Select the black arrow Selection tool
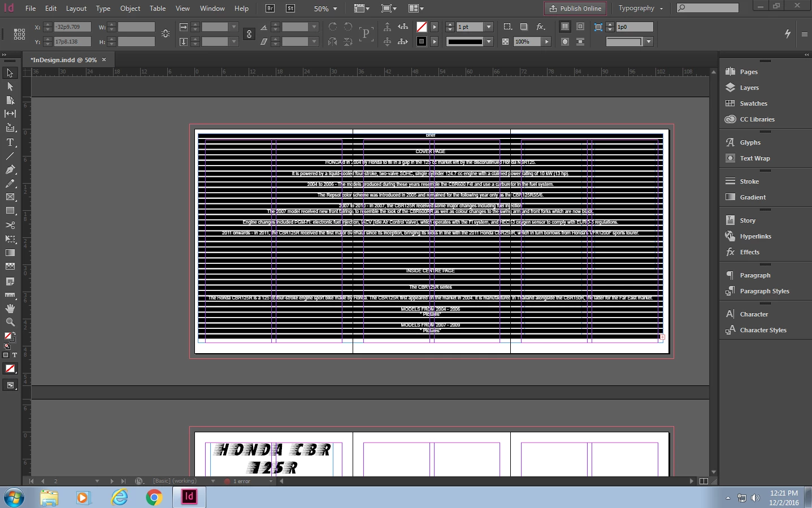The height and width of the screenshot is (508, 812). (10, 73)
